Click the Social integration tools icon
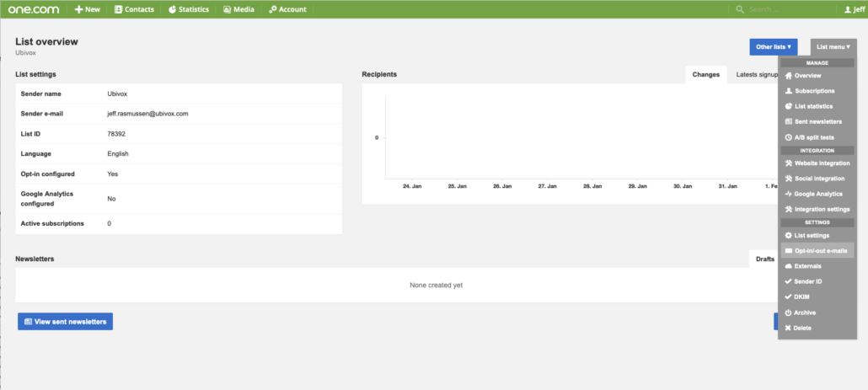Viewport: 868px width, 390px height. click(789, 179)
